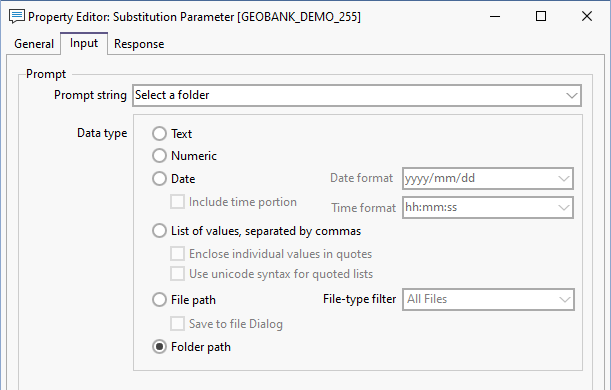This screenshot has width=611, height=390.
Task: Expand the Prompt string dropdown arrow
Action: click(x=572, y=95)
